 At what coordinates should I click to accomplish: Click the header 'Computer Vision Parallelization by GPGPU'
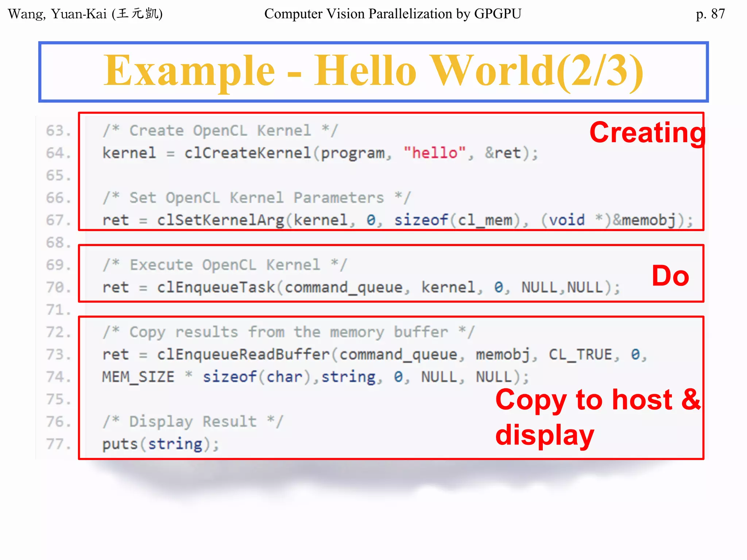393,14
